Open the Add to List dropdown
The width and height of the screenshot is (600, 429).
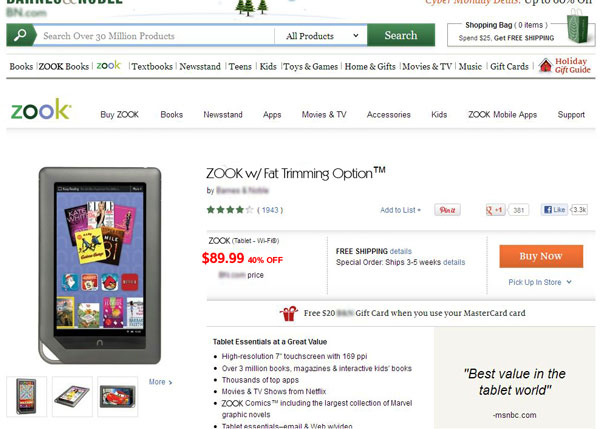(401, 210)
